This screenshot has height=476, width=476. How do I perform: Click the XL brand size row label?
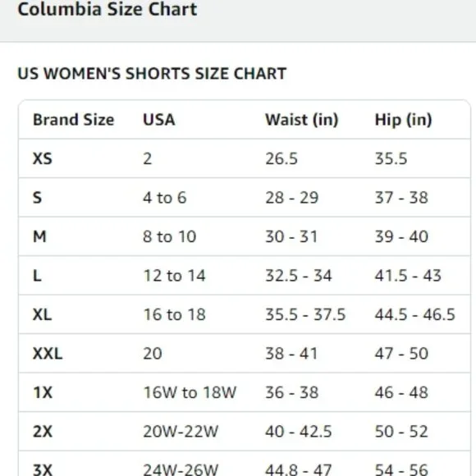tap(42, 314)
